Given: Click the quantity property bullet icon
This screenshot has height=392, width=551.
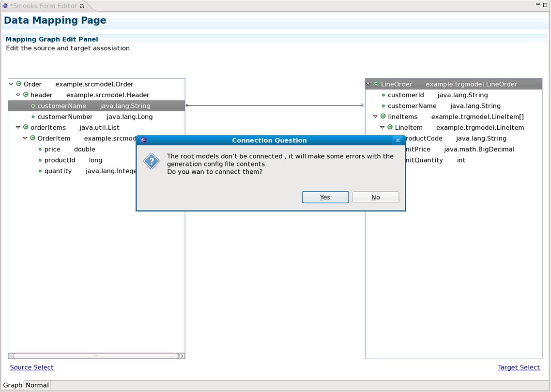Looking at the screenshot, I should tap(40, 171).
